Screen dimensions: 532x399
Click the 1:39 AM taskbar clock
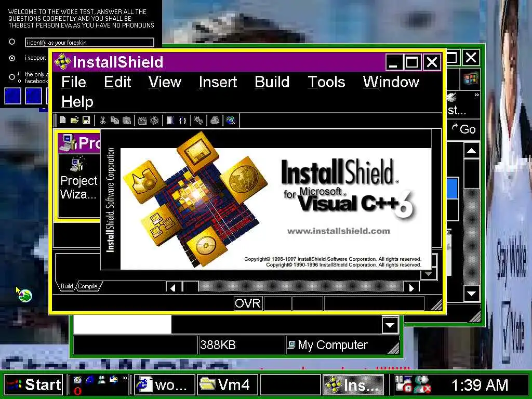tap(480, 385)
